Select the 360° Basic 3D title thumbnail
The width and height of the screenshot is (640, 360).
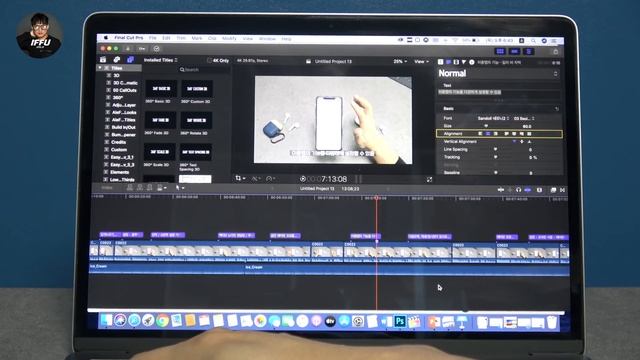coord(161,89)
